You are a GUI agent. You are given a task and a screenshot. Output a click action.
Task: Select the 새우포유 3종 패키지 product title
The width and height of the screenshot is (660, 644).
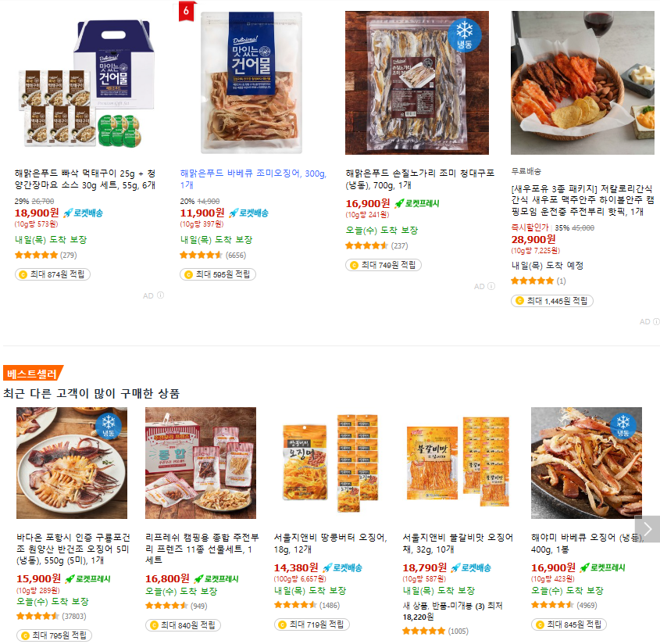pos(583,199)
